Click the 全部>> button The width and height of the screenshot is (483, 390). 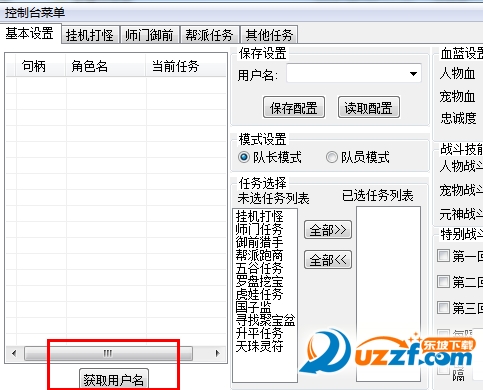click(x=328, y=230)
